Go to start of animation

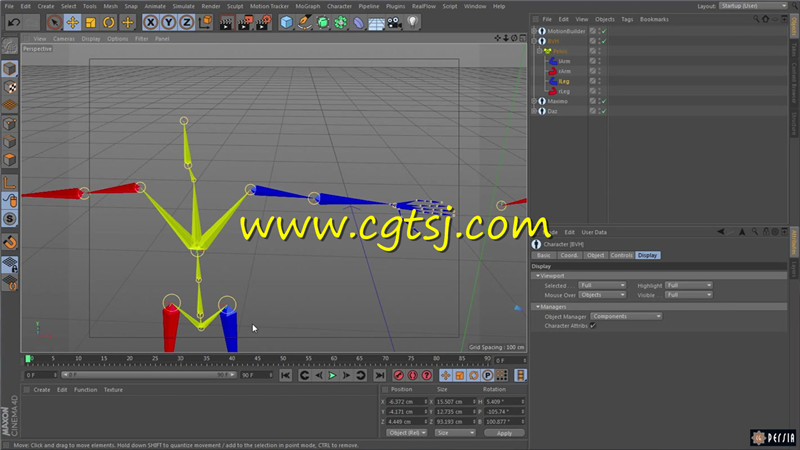pyautogui.click(x=285, y=376)
